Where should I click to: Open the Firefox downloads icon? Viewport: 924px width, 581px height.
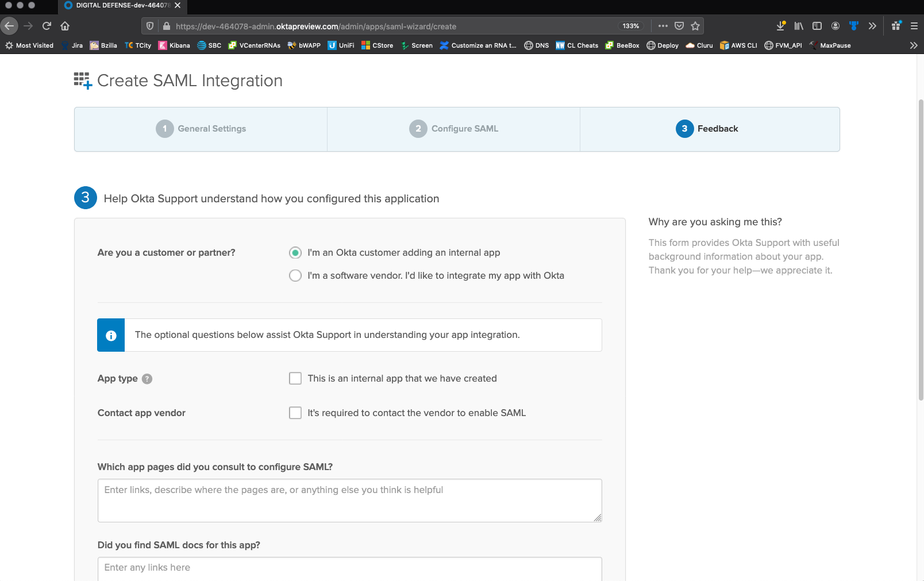click(x=780, y=26)
